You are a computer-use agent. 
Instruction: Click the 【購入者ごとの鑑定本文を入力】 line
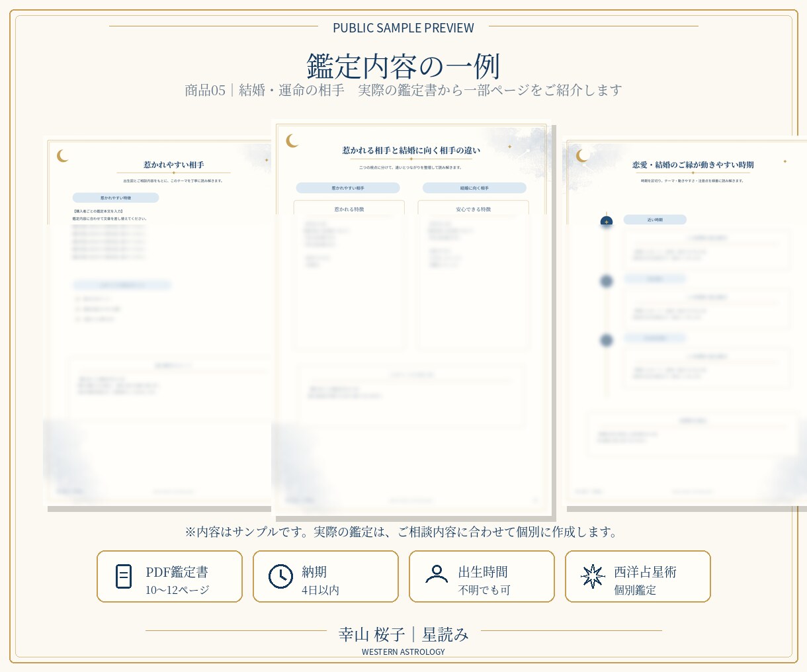tap(98, 211)
